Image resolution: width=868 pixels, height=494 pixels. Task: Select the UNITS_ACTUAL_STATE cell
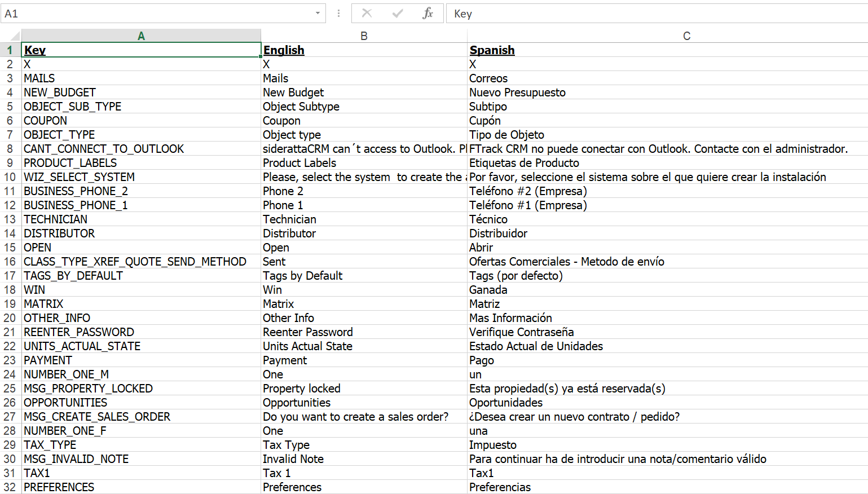(x=141, y=346)
